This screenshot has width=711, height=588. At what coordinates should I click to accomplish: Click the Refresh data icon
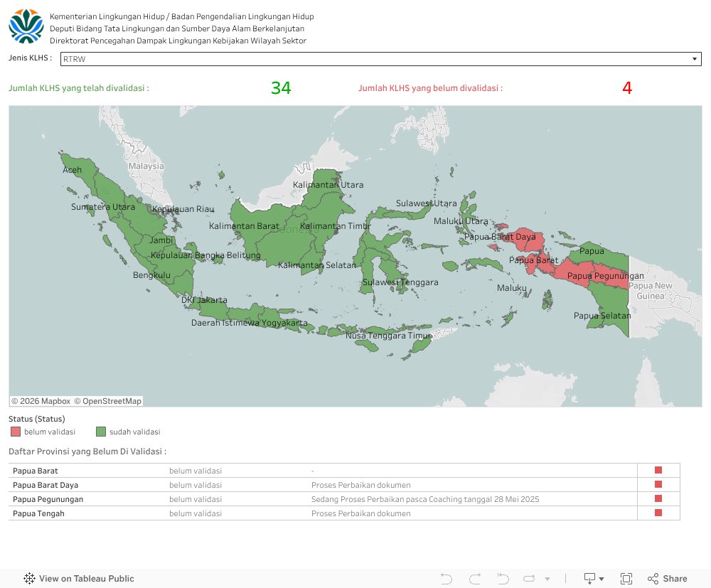point(530,579)
